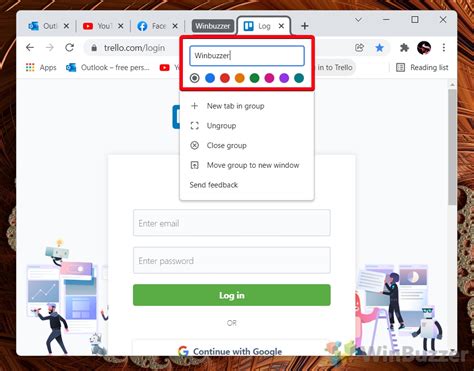Select the blue group color
Image resolution: width=474 pixels, height=371 pixels.
click(210, 78)
